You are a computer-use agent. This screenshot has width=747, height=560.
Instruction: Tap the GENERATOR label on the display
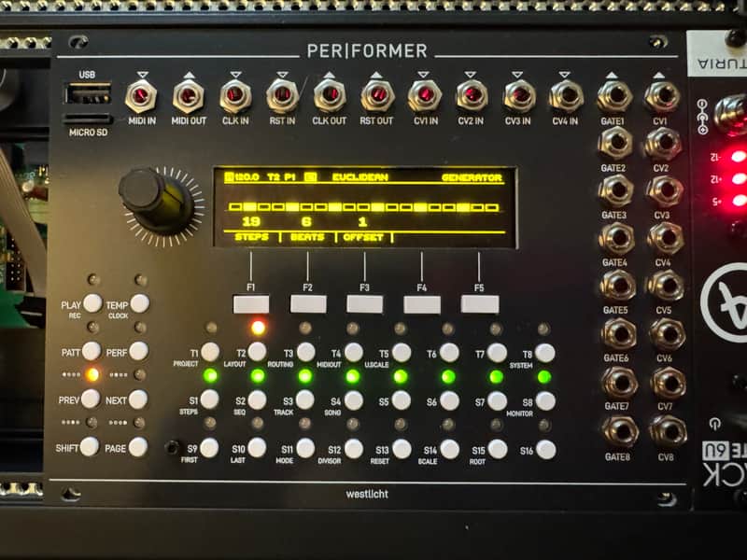(x=472, y=177)
